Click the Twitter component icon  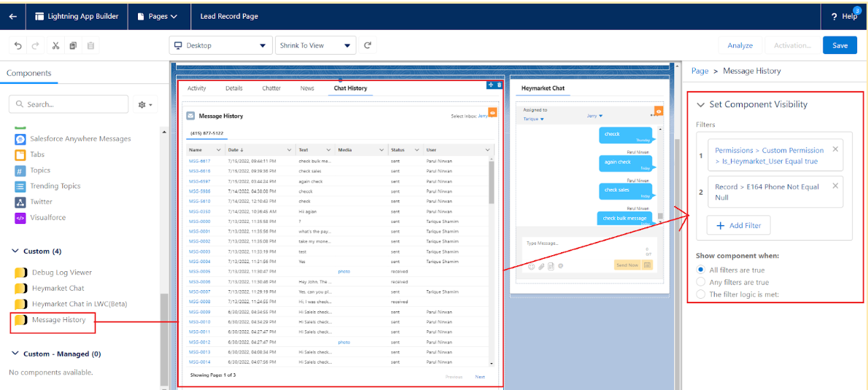(20, 202)
